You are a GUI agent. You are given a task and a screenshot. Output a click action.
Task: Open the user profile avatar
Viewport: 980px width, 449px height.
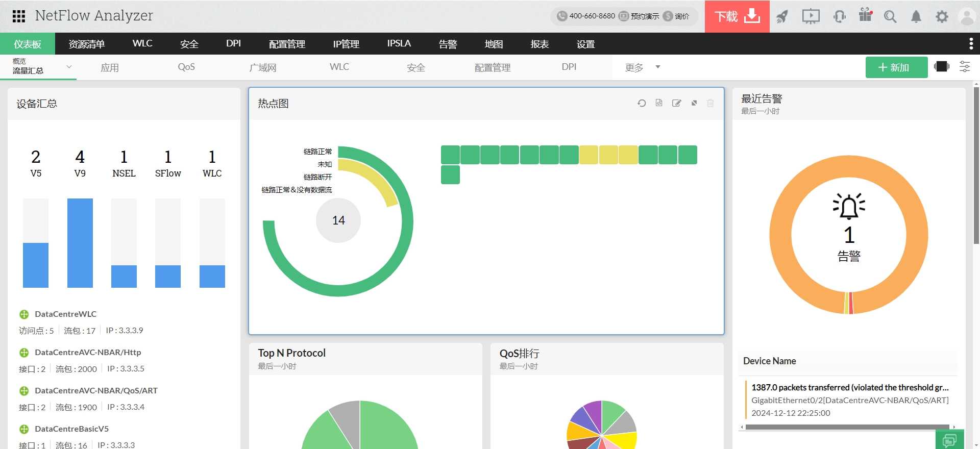(x=967, y=16)
